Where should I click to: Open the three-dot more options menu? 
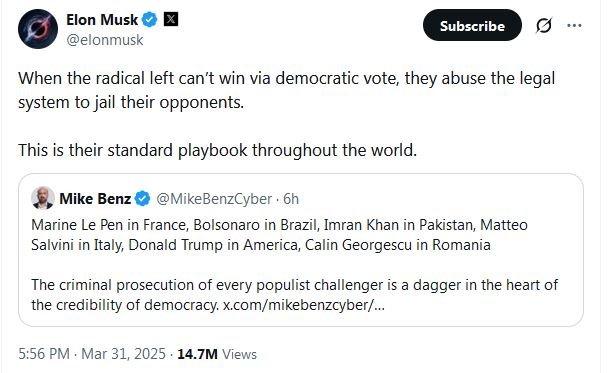tap(574, 26)
